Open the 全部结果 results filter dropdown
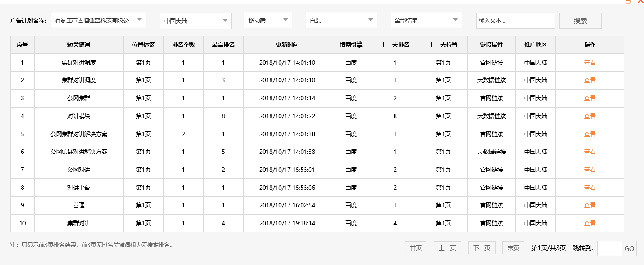 click(426, 20)
